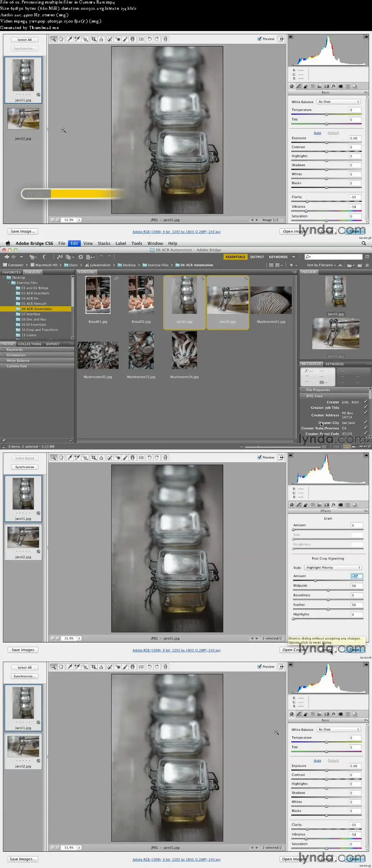372x868 pixels.
Task: Uncheck Preview checkbox in the Effects dialog
Action: click(260, 458)
